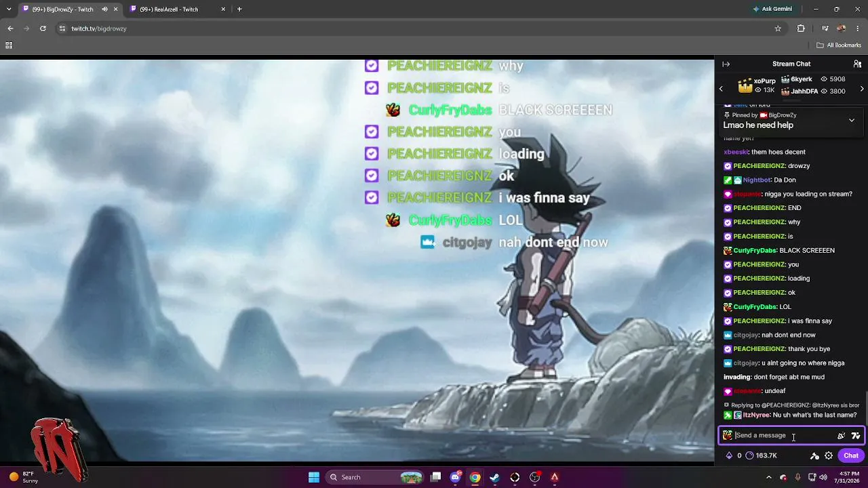Open the 7TV emote menu
This screenshot has height=488, width=868.
[x=856, y=436]
